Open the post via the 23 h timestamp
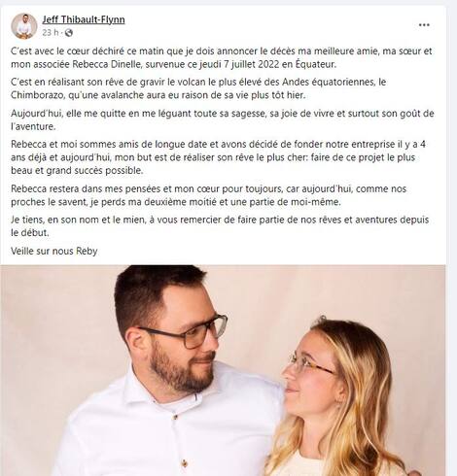Viewport: 457px width, 476px height. coord(51,33)
